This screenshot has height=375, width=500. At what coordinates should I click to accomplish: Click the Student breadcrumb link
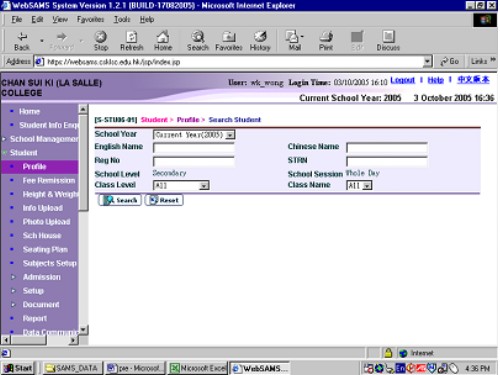coord(154,120)
